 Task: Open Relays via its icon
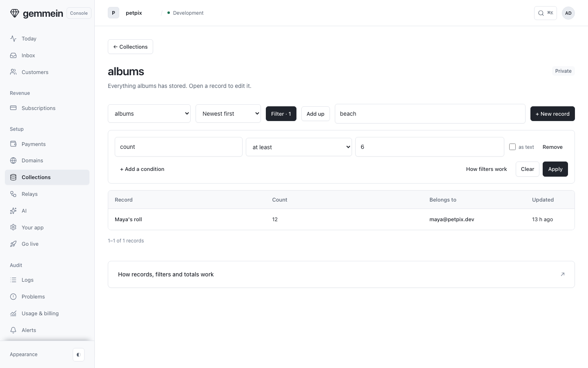click(x=13, y=194)
